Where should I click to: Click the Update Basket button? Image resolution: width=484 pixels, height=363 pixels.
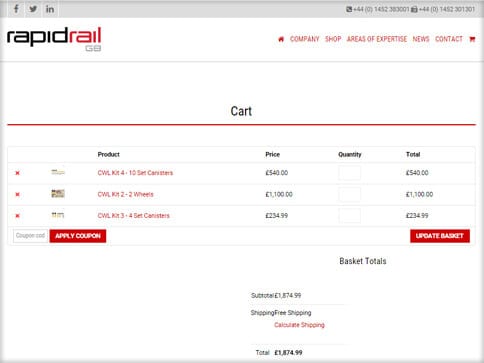pos(440,236)
